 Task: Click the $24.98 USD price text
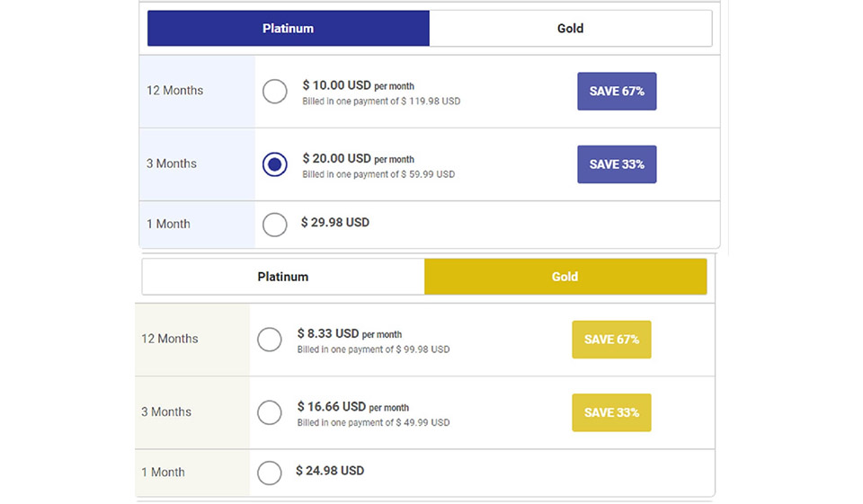(330, 471)
